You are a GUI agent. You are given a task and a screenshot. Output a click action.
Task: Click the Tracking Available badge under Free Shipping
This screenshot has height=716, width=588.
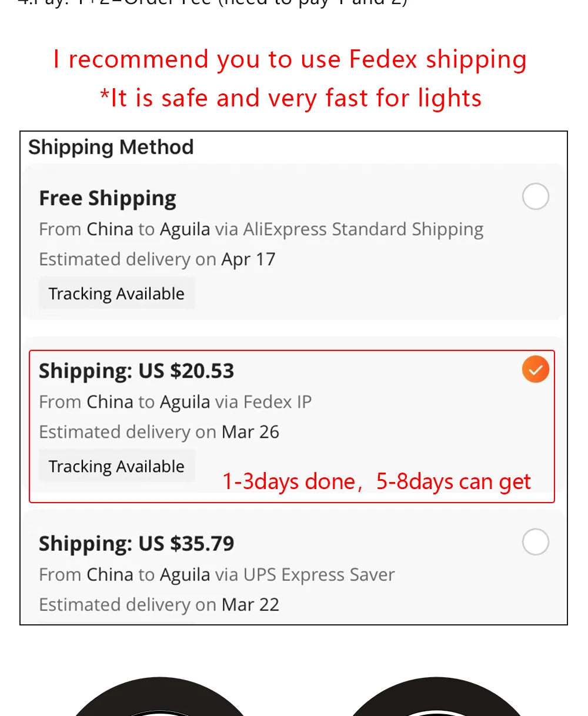point(116,293)
